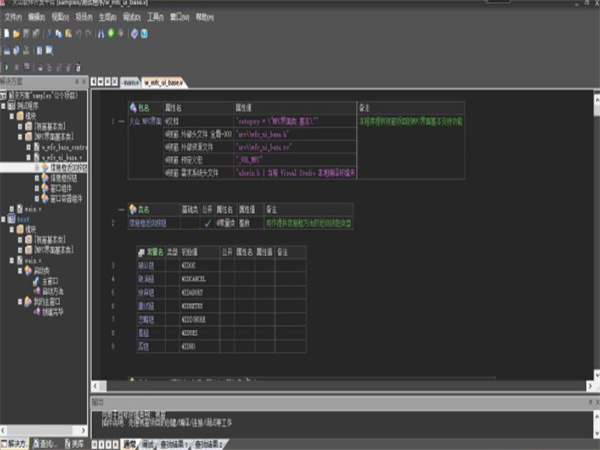
Task: Toggle the 公开 checkmark in the data type row
Action: tap(207, 223)
